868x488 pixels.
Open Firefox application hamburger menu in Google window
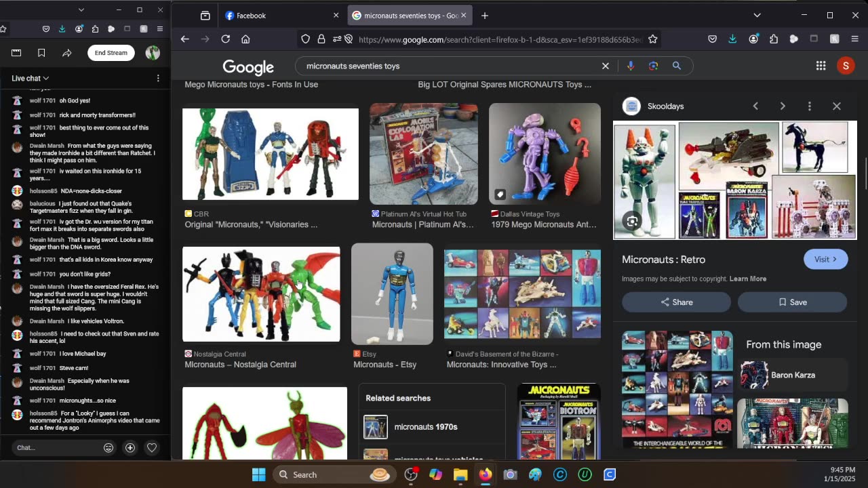854,39
